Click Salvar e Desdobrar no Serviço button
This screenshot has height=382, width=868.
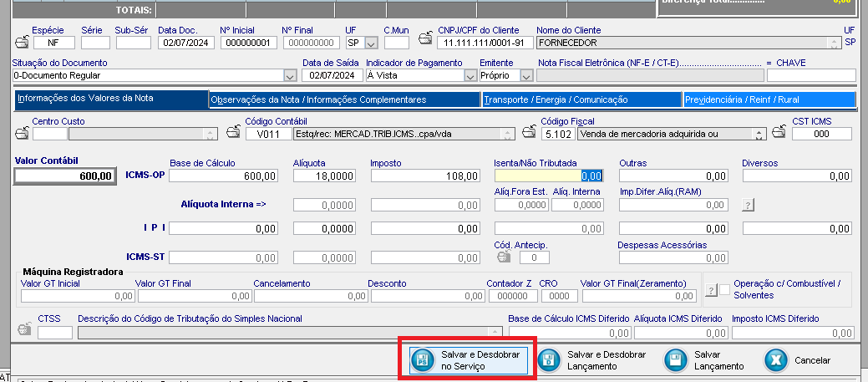tap(468, 360)
